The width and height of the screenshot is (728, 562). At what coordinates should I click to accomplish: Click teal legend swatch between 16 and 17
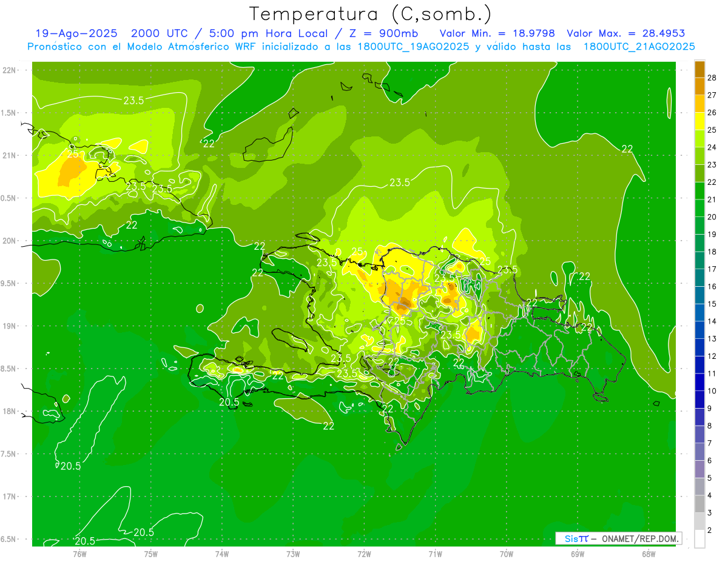699,278
